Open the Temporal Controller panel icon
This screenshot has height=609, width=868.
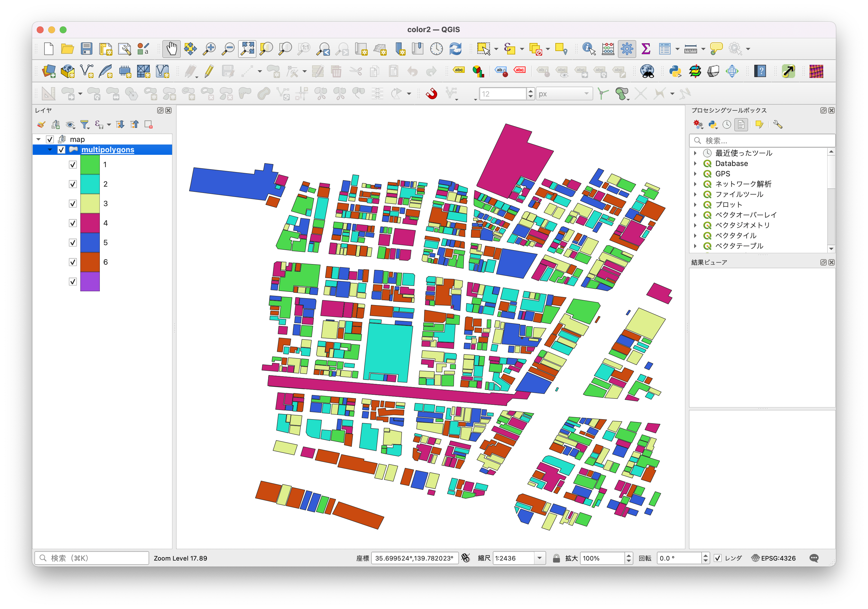(437, 49)
